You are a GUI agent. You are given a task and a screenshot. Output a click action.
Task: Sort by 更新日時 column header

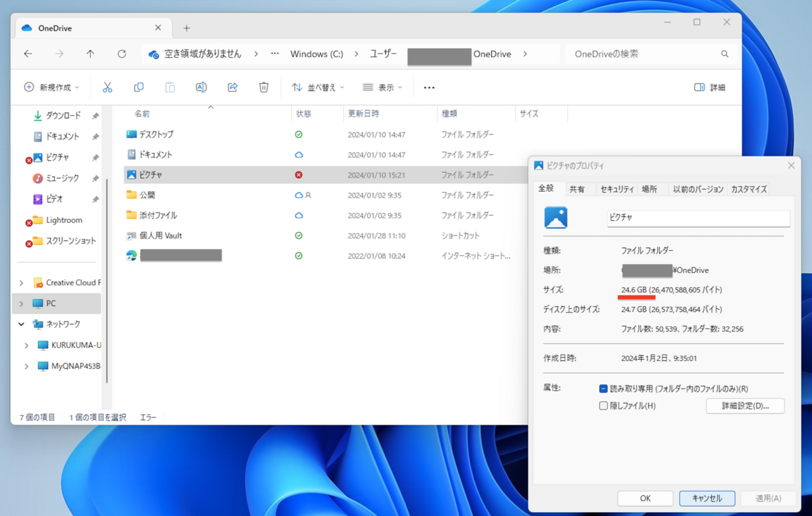click(x=363, y=114)
